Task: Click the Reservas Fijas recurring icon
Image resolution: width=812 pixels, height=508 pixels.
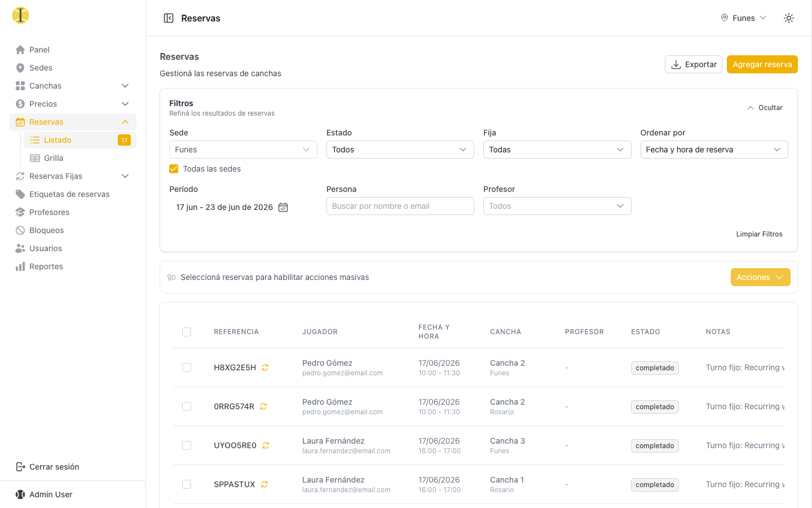Action: click(x=20, y=176)
